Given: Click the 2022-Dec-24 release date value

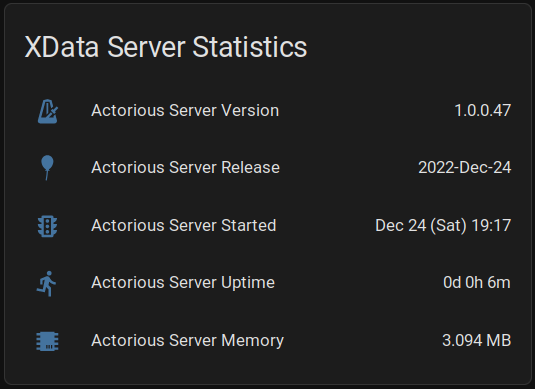Looking at the screenshot, I should tap(464, 168).
